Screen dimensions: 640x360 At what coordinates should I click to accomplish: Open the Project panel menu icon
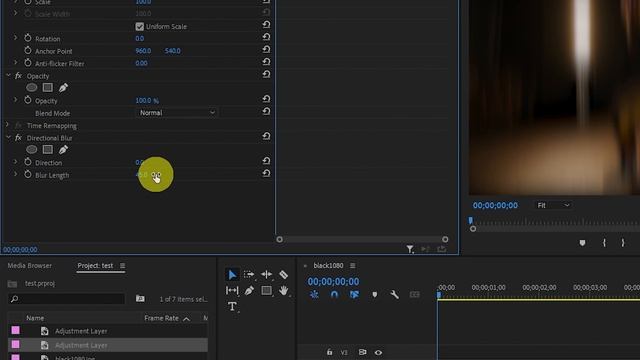click(122, 266)
